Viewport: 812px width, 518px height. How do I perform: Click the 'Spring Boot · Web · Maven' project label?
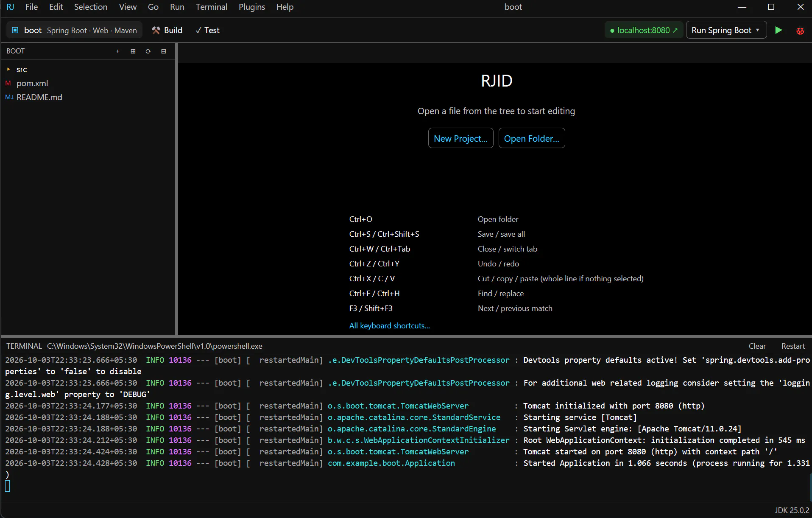92,31
